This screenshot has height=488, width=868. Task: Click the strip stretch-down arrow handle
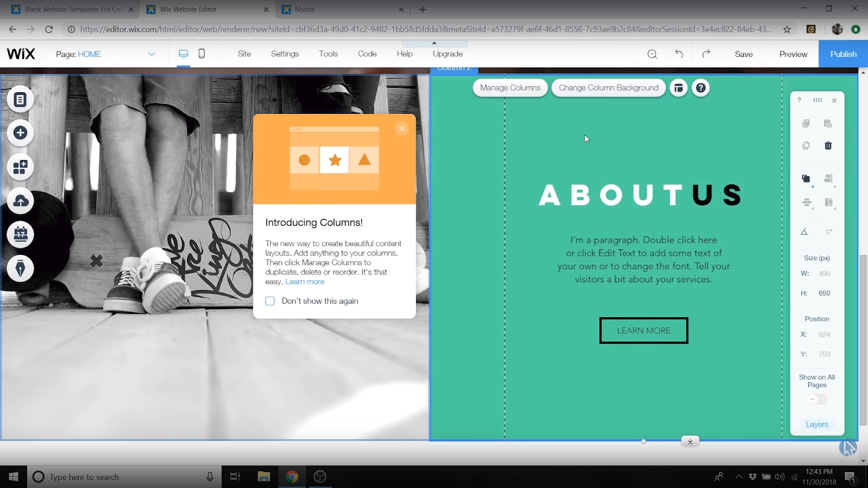coord(690,441)
